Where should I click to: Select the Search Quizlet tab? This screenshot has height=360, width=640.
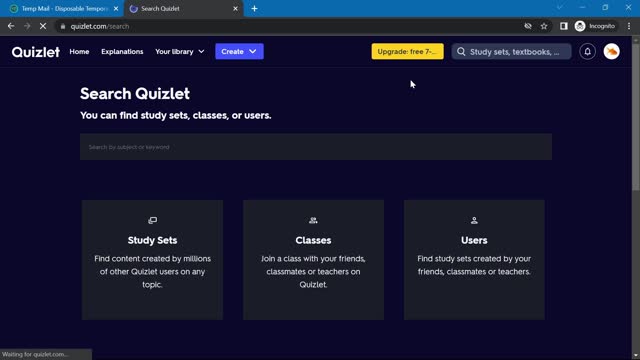click(x=184, y=9)
